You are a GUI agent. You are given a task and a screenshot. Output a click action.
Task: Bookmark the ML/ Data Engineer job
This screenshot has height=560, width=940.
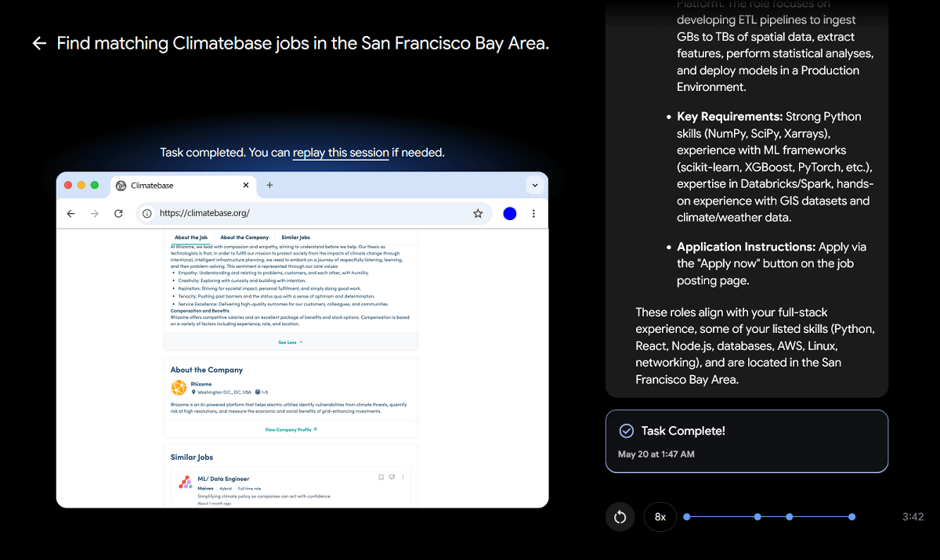381,477
